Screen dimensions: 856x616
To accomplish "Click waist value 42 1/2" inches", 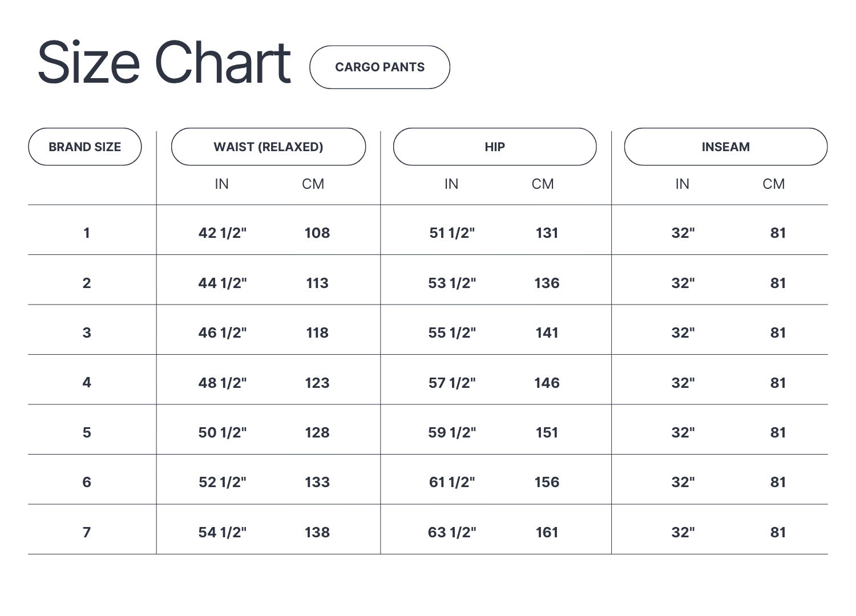I will click(x=223, y=233).
